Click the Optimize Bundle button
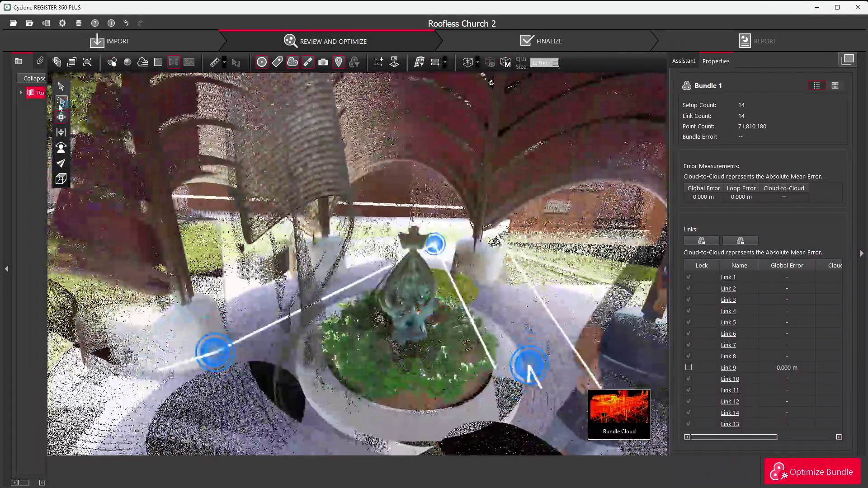The height and width of the screenshot is (488, 868). pyautogui.click(x=812, y=472)
